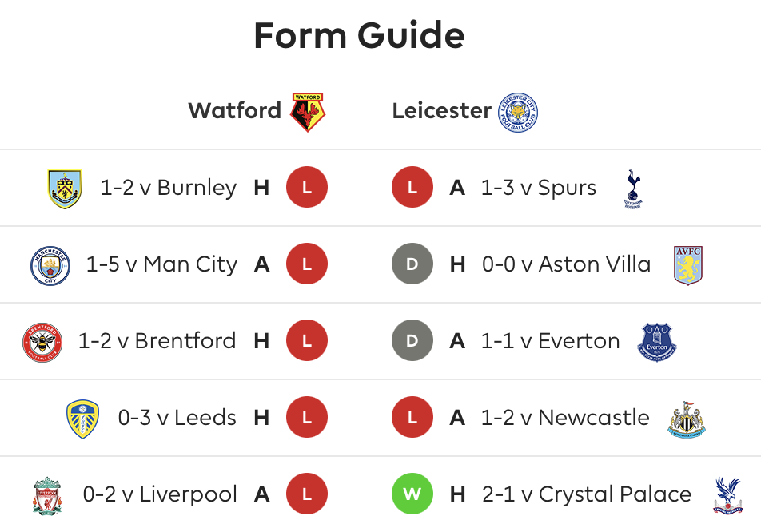Open the 1-5 v Man City result
Viewport: 761px width, 532px height.
[161, 264]
